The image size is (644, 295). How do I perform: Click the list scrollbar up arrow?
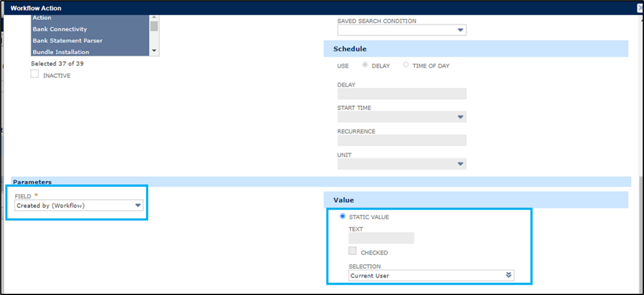154,17
